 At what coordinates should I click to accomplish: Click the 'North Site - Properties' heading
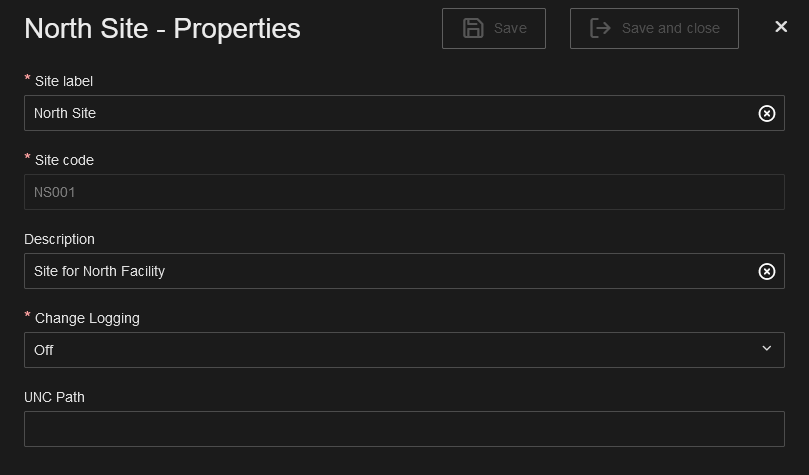162,28
